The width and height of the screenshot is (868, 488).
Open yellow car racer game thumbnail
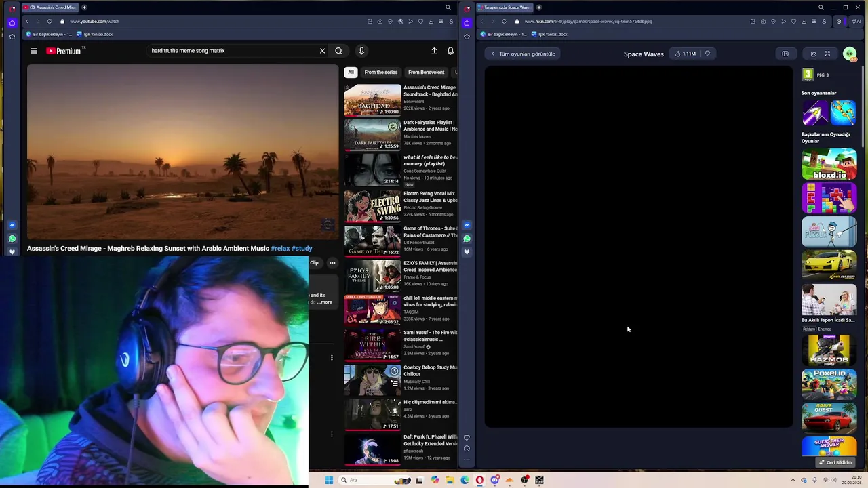click(829, 265)
